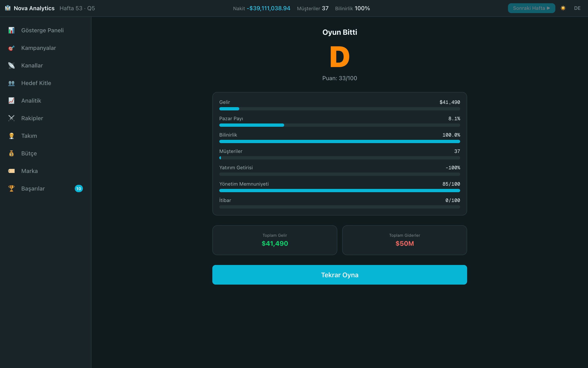Image resolution: width=588 pixels, height=368 pixels.
Task: Click the Takım person icon
Action: [x=11, y=136]
